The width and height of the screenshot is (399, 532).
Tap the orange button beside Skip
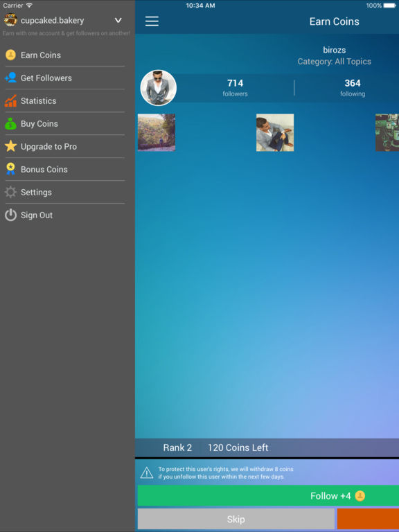[368, 519]
